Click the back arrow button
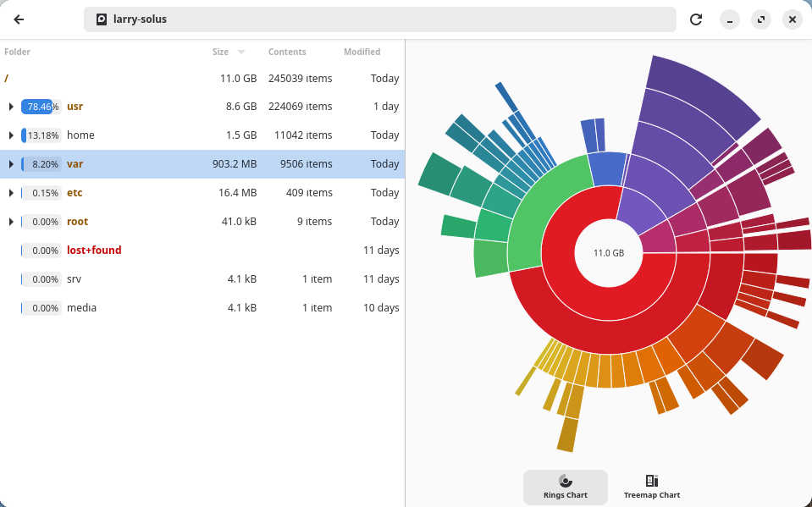 (19, 19)
